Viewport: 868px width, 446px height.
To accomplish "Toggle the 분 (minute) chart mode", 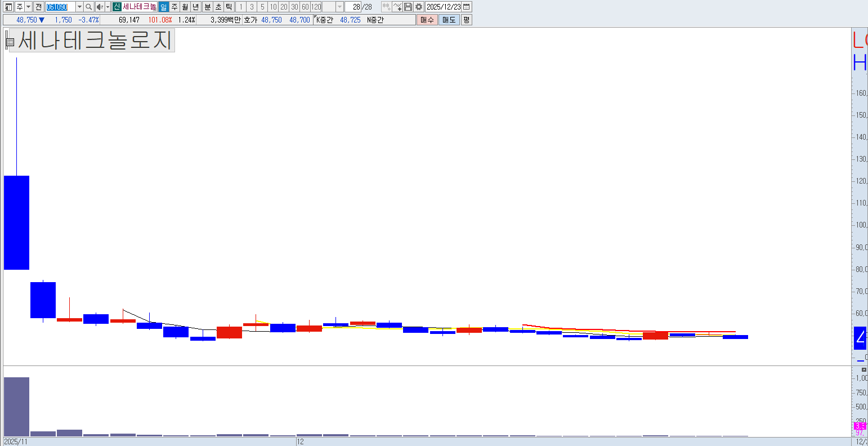I will tap(207, 7).
